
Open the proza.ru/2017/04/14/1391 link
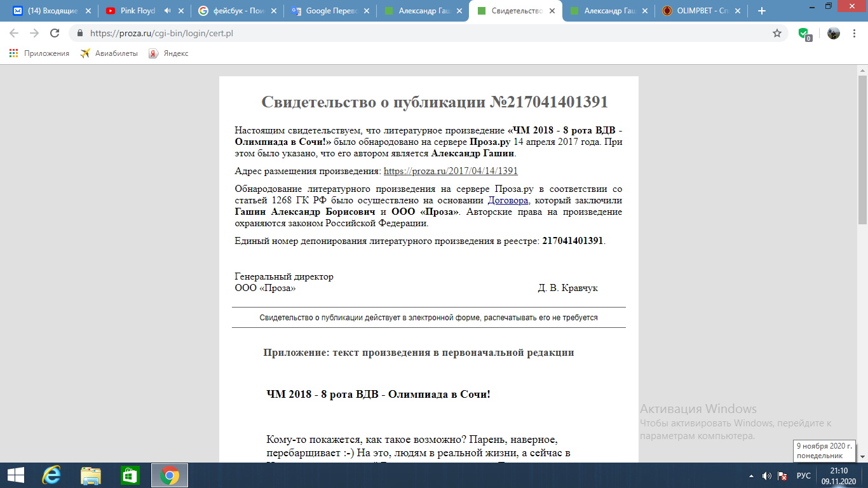coord(451,171)
